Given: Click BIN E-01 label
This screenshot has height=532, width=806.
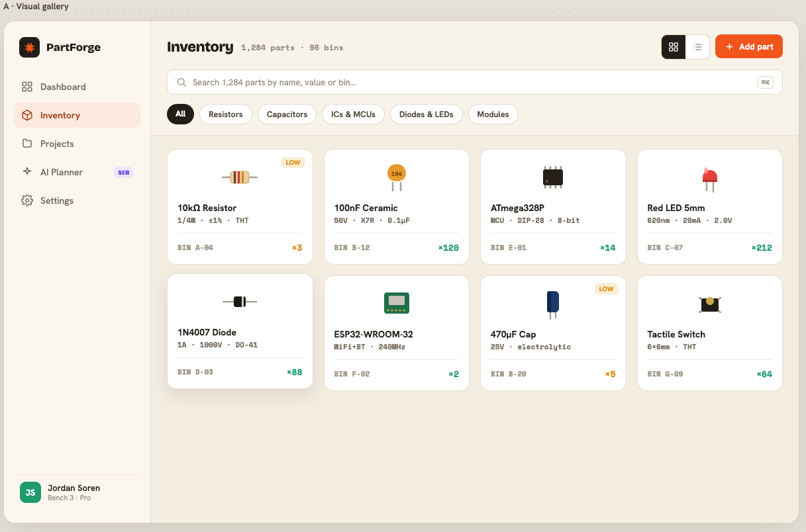Looking at the screenshot, I should point(509,247).
